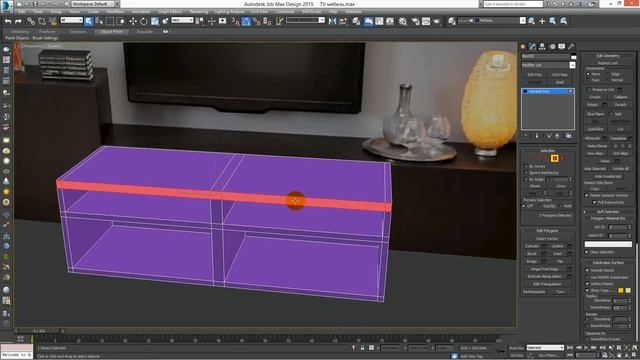Tick the Preserve UVs checkbox
The image size is (640, 360).
coord(589,90)
